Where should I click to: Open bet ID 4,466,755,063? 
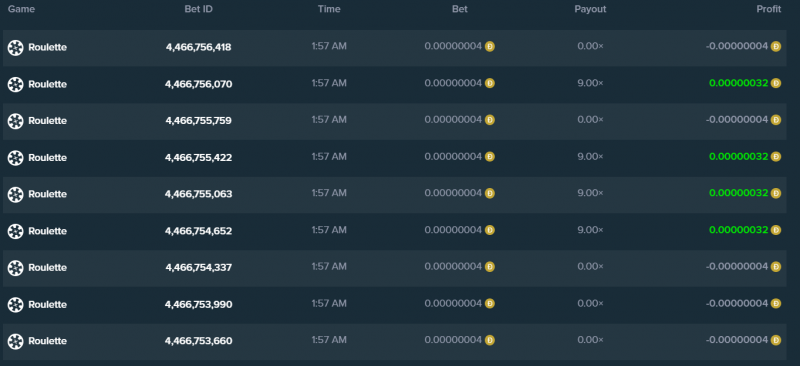click(198, 194)
